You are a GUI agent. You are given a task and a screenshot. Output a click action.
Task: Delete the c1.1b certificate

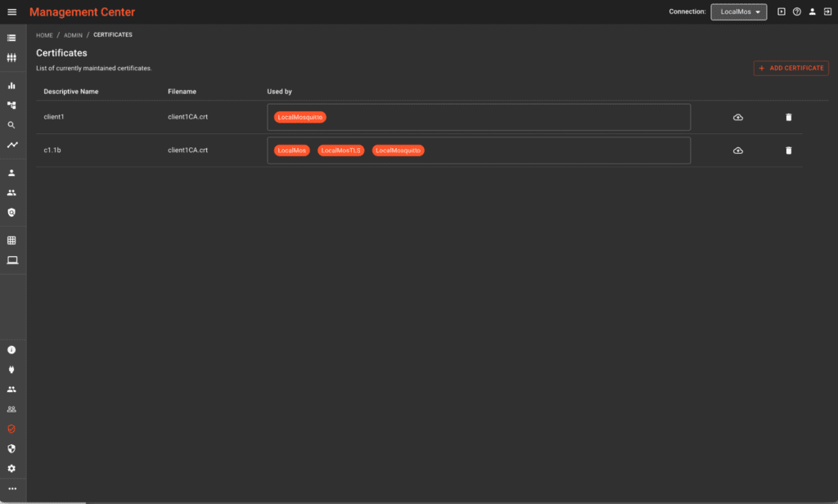[x=788, y=151]
